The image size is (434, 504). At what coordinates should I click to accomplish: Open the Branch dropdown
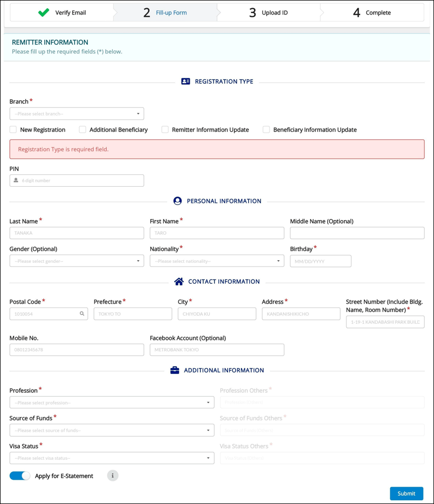pos(77,113)
